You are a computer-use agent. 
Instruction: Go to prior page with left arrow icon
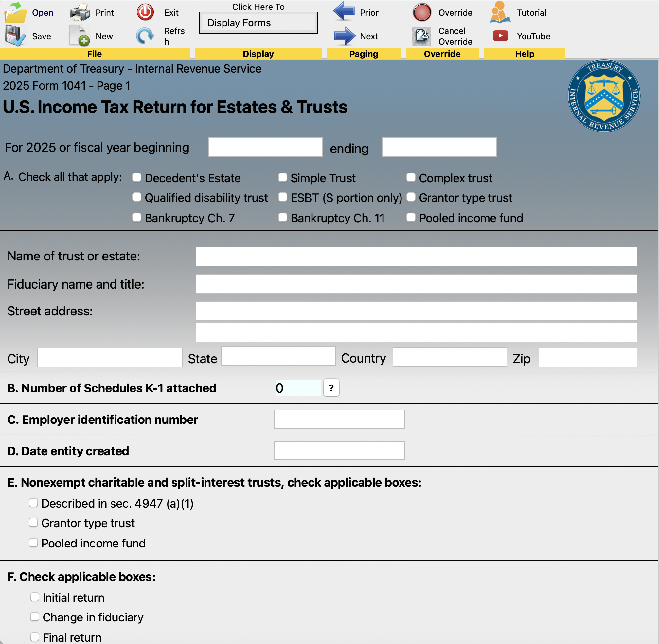344,11
